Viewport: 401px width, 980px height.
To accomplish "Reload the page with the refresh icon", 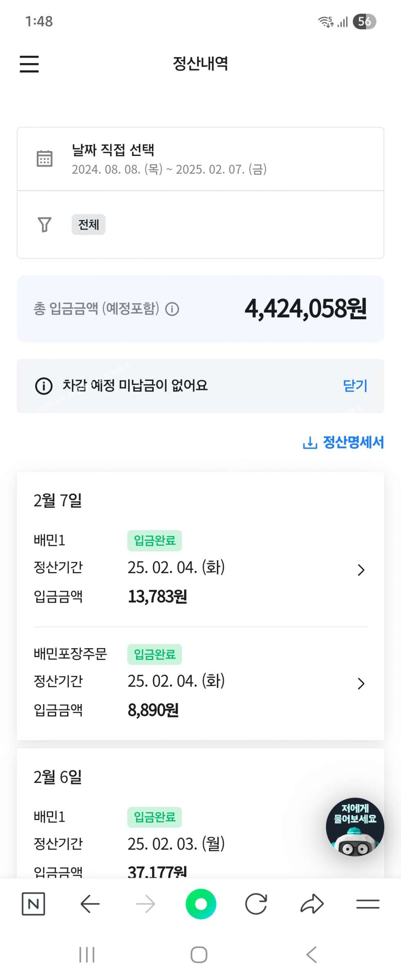I will (x=256, y=904).
